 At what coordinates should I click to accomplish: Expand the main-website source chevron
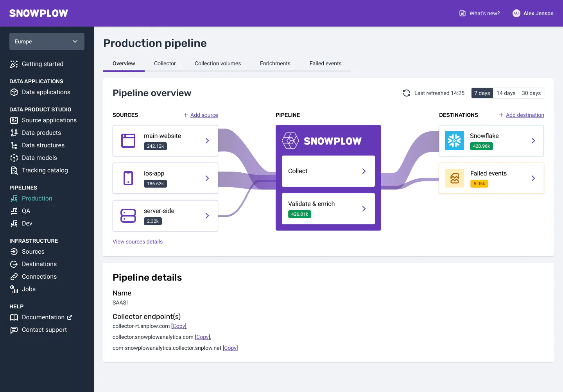pos(207,141)
